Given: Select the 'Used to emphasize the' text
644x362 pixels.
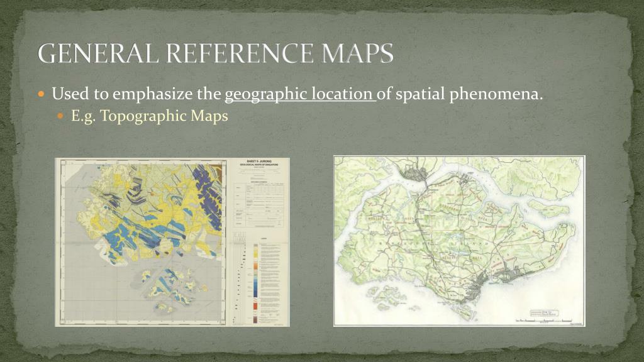Looking at the screenshot, I should 136,94.
